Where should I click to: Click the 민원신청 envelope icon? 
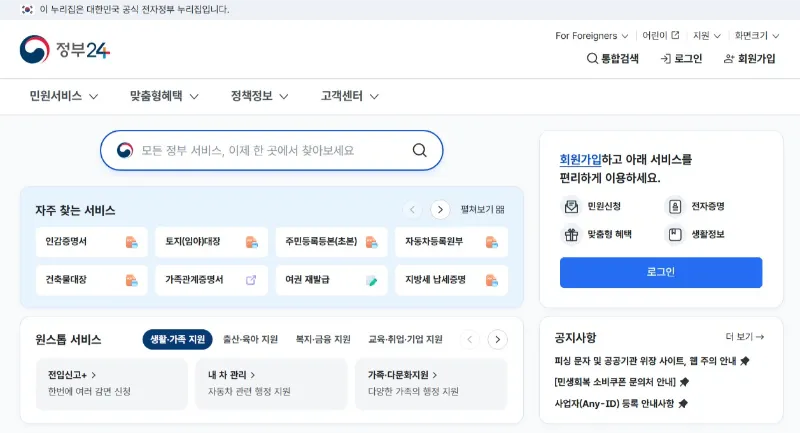tap(571, 206)
